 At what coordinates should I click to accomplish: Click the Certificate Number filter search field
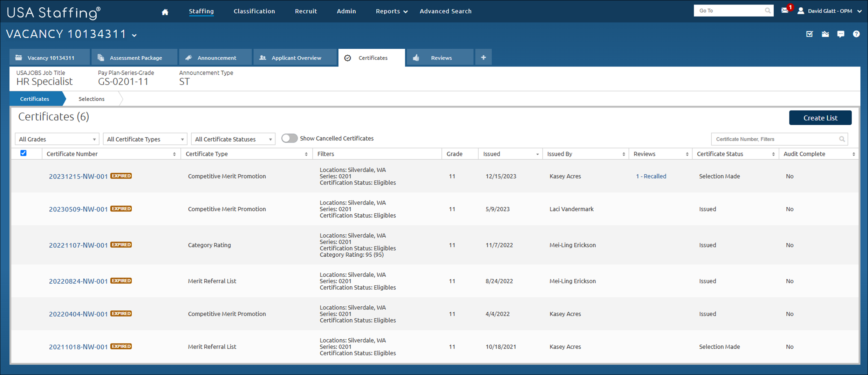pyautogui.click(x=771, y=139)
